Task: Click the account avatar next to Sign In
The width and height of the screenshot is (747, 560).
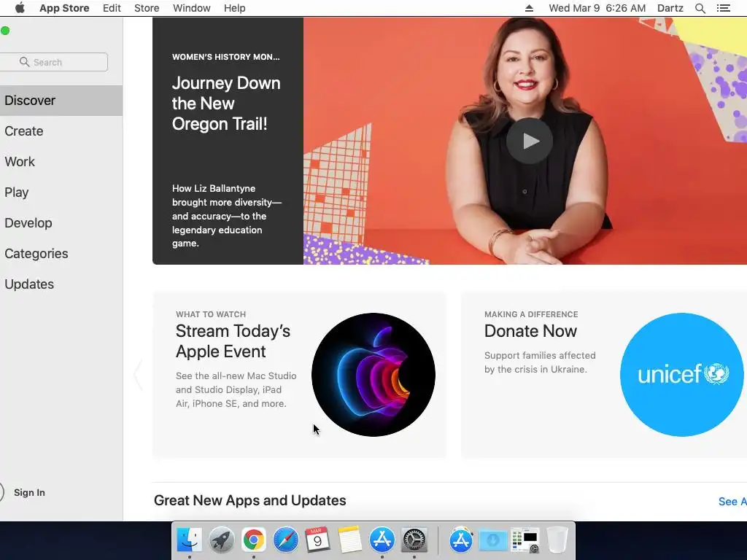Action: click(x=1, y=492)
